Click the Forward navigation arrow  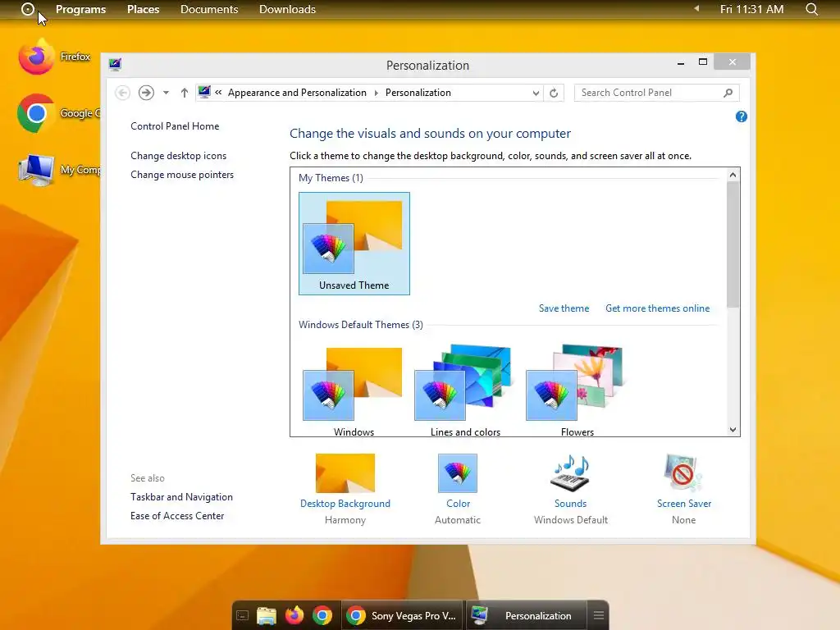pyautogui.click(x=146, y=93)
